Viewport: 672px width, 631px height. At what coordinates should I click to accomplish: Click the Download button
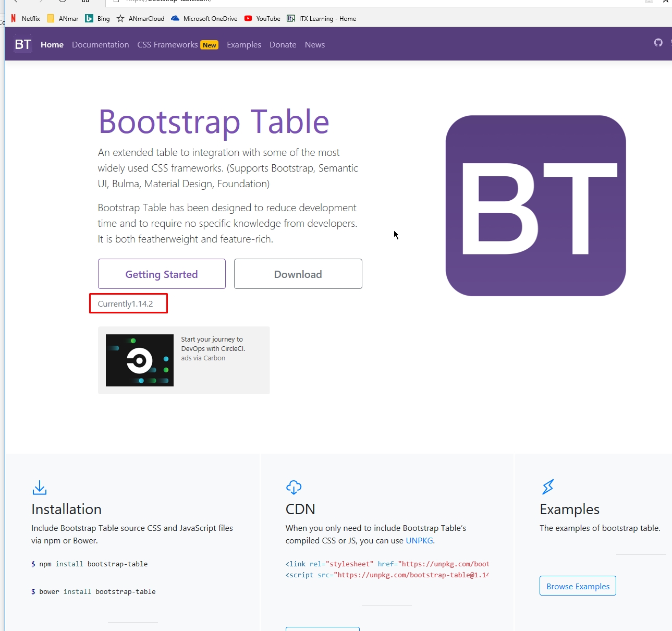tap(298, 274)
